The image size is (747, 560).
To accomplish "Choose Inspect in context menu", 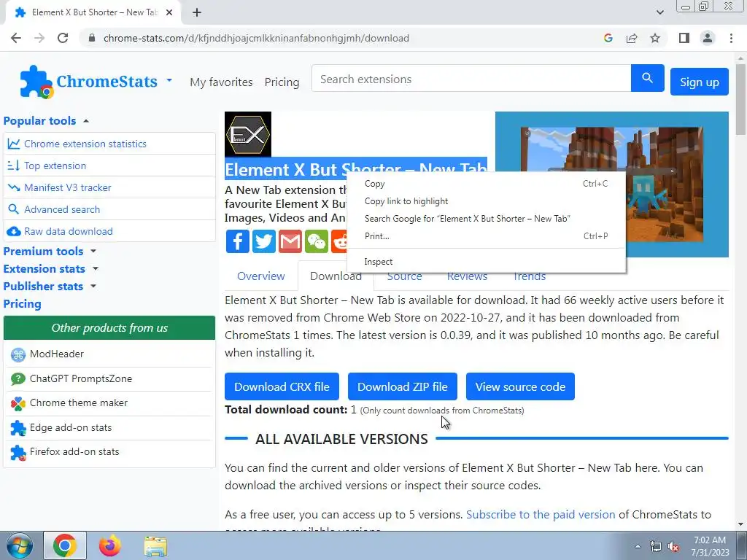I will coord(486,262).
